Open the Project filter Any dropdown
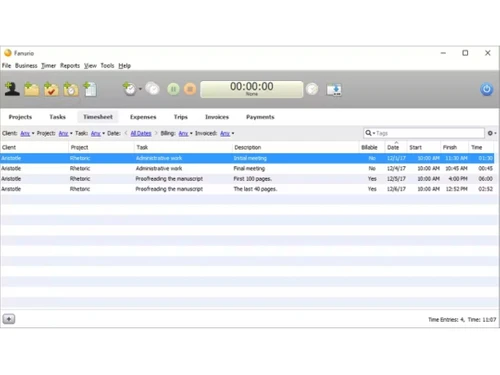The height and width of the screenshot is (375, 500). tap(65, 133)
